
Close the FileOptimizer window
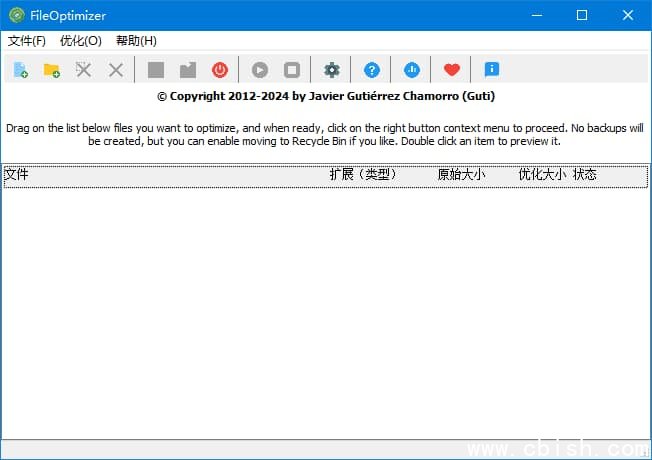[627, 15]
